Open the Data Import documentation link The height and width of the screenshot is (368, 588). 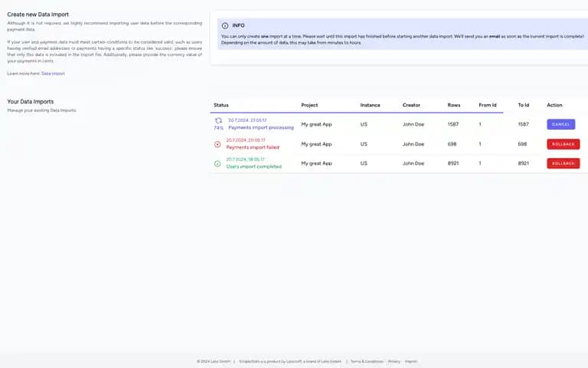(53, 74)
